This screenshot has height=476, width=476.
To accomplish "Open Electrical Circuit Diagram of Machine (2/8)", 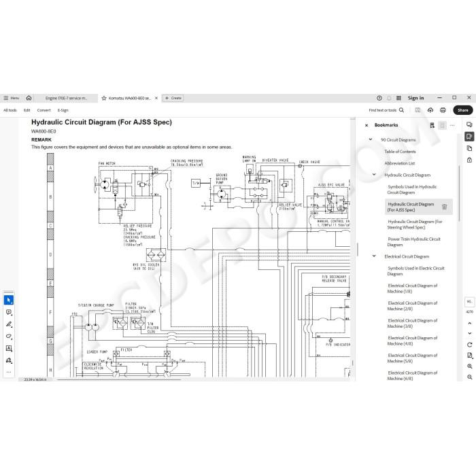I will [x=412, y=306].
